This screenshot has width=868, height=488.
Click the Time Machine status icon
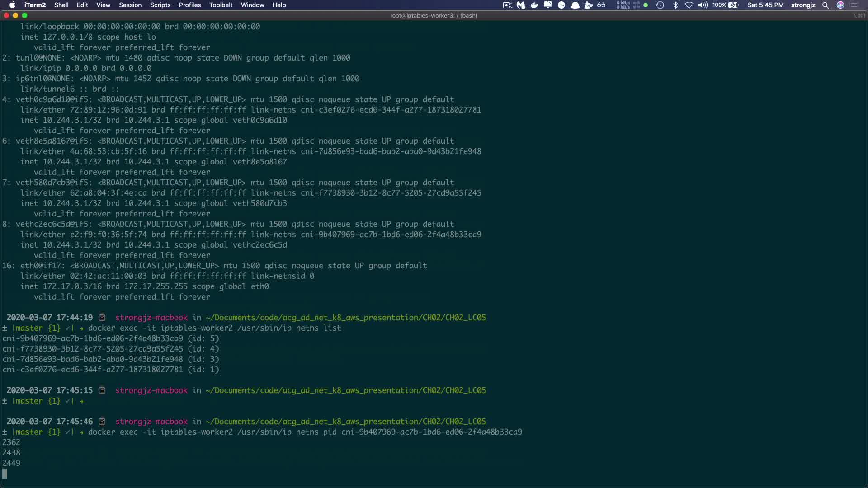[660, 5]
